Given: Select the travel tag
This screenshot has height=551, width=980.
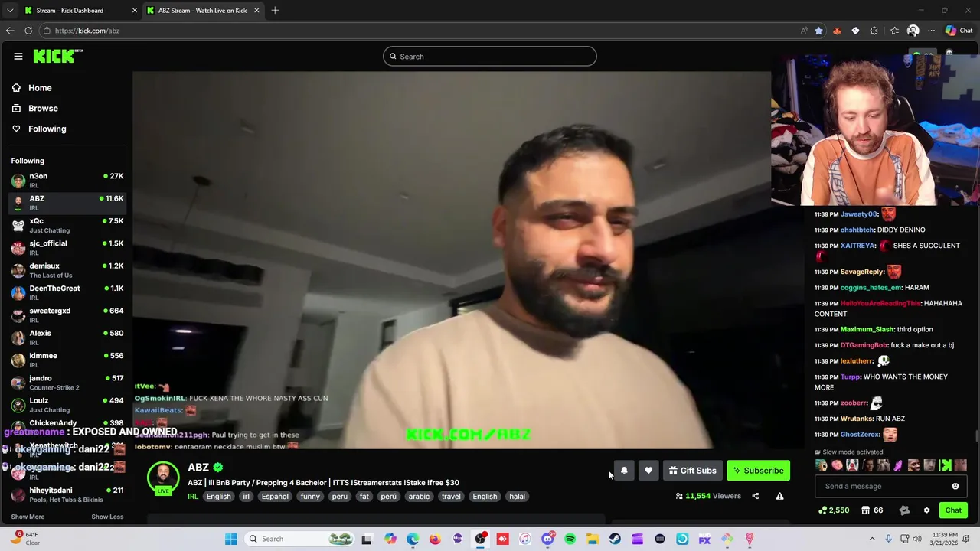Looking at the screenshot, I should pos(451,497).
